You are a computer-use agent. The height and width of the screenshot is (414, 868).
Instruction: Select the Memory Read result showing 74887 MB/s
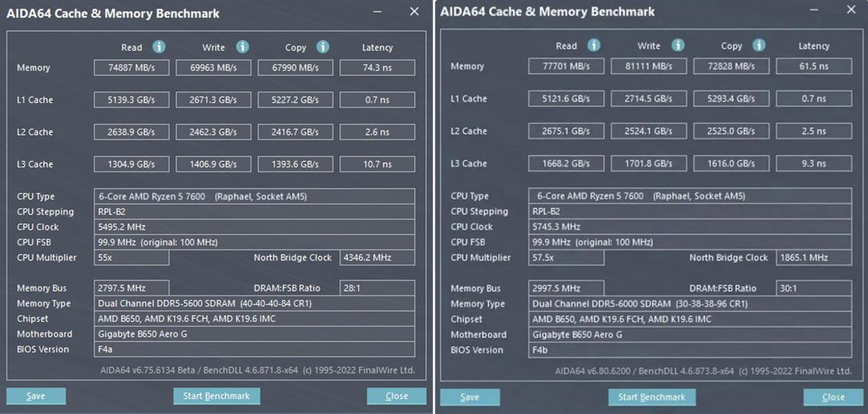pos(131,67)
